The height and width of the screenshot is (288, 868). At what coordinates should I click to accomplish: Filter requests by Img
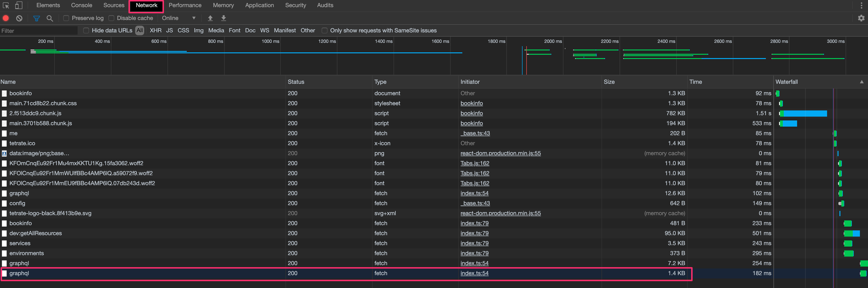198,31
